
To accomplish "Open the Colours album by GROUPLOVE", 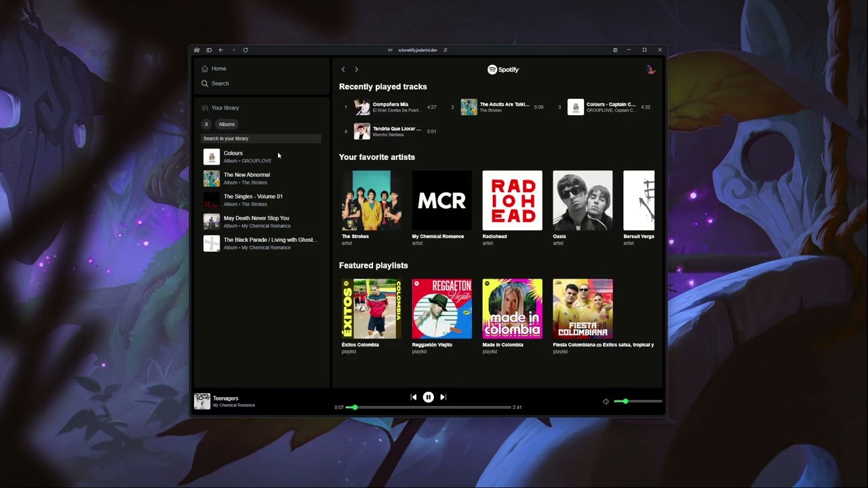I will (261, 157).
